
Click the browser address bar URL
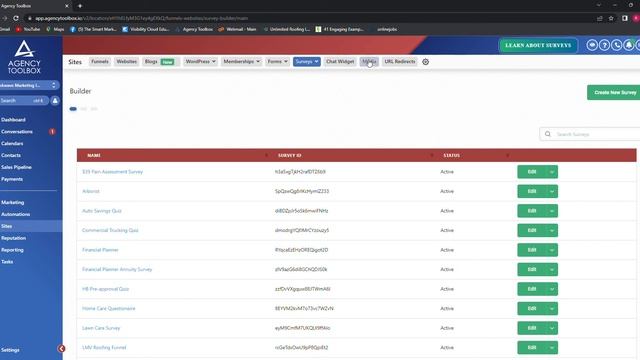tap(141, 18)
